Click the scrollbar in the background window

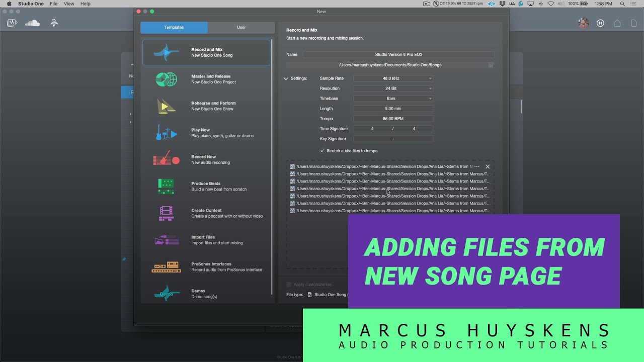pos(521,107)
